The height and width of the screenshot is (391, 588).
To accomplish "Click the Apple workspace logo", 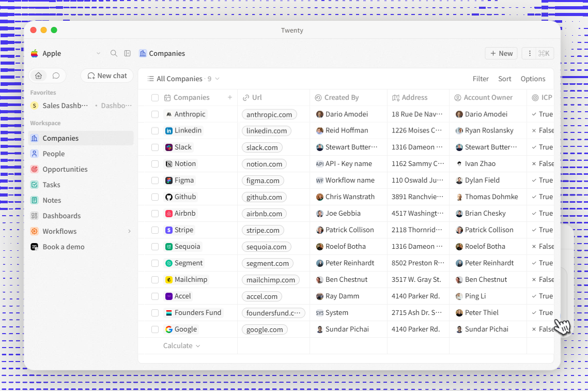I will click(35, 53).
